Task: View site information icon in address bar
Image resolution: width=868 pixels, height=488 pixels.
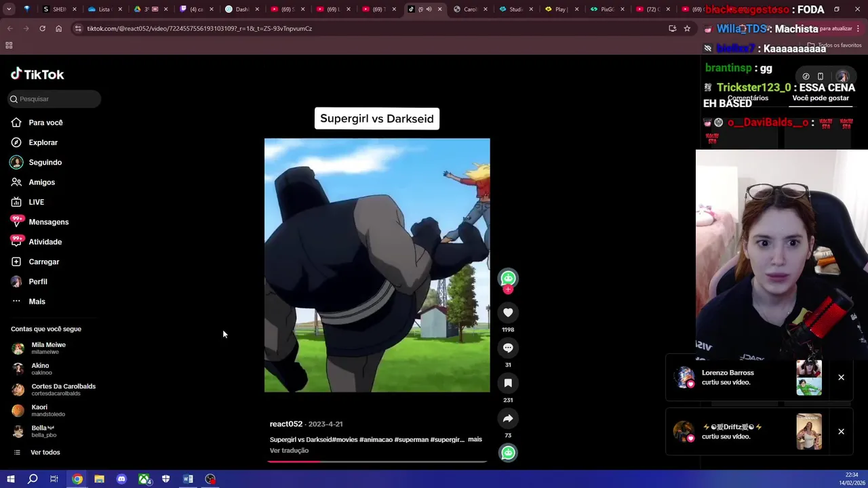Action: pos(79,28)
